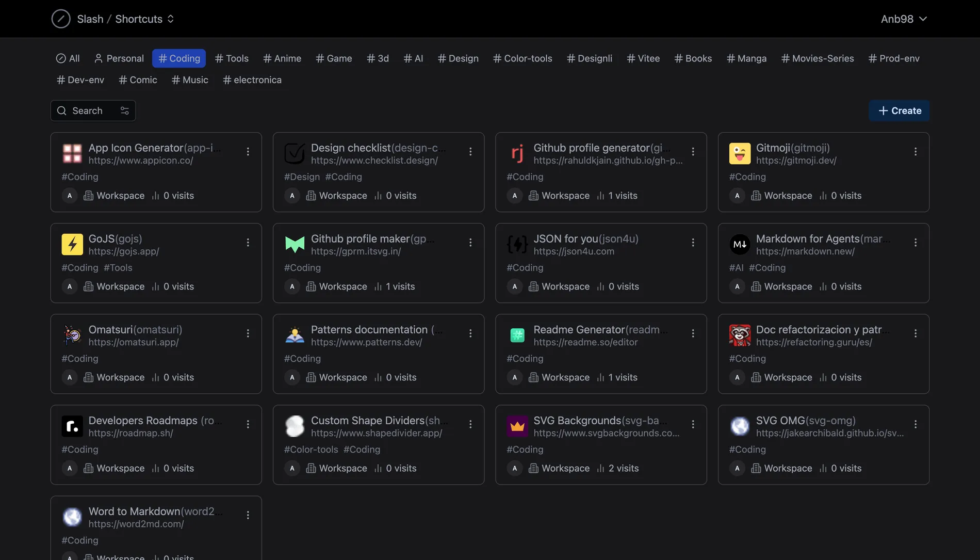Click the Developers Roadmaps icon
980x560 pixels.
(x=72, y=426)
